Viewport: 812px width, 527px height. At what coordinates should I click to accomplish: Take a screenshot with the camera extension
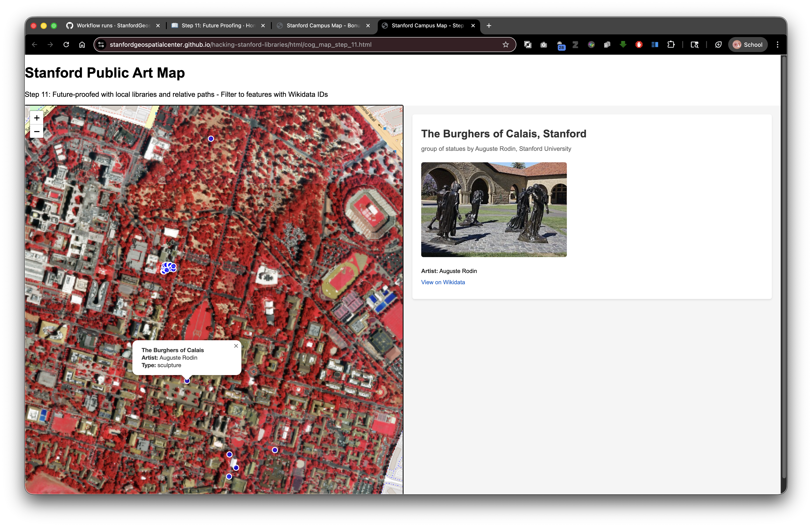(543, 44)
